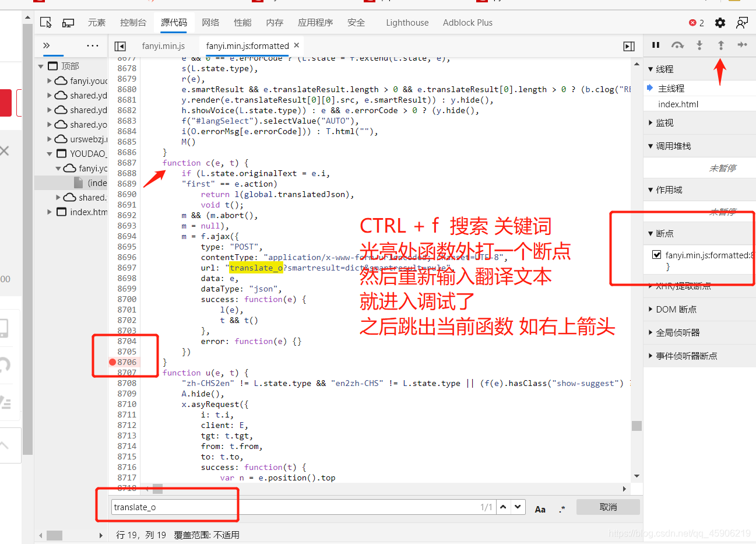Viewport: 756px width, 544px height.
Task: Expand more navigator tabs chevron
Action: (47, 45)
